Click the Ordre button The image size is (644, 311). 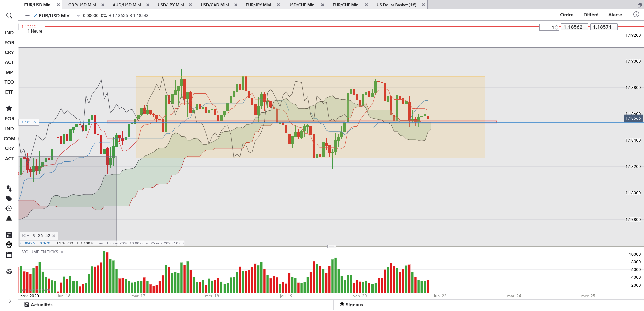[x=566, y=15]
